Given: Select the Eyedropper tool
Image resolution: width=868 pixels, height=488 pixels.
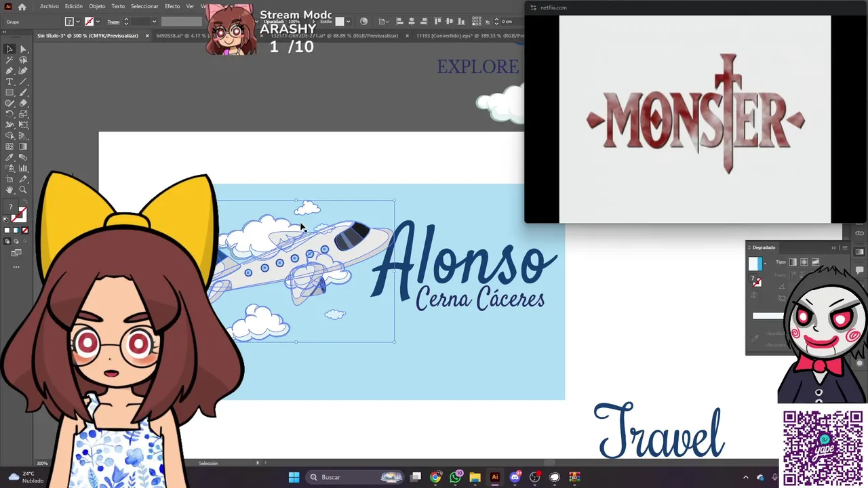Looking at the screenshot, I should pos(9,157).
